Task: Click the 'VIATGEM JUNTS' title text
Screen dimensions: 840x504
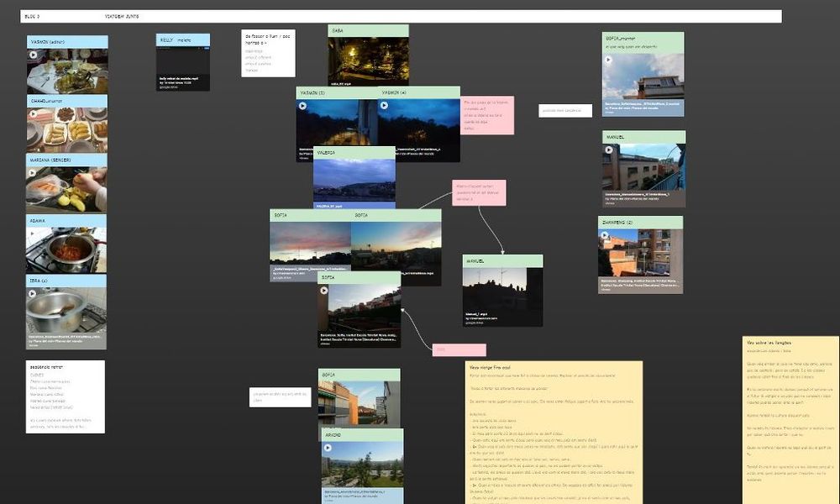Action: (x=122, y=17)
